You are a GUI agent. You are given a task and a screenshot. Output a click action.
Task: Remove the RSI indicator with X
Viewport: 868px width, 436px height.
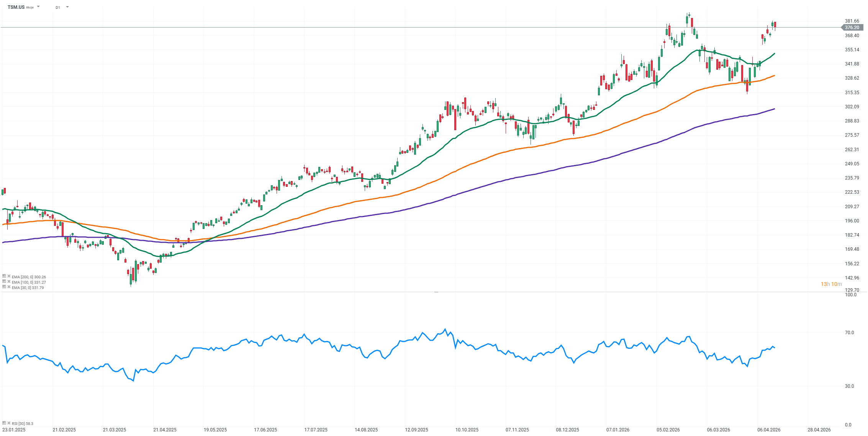pyautogui.click(x=9, y=423)
